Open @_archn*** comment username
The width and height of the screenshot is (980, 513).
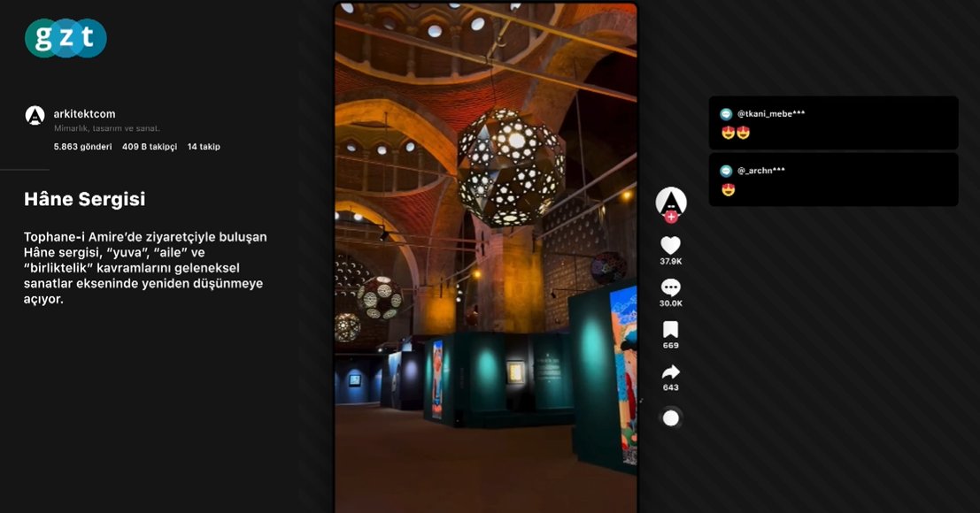pos(760,171)
